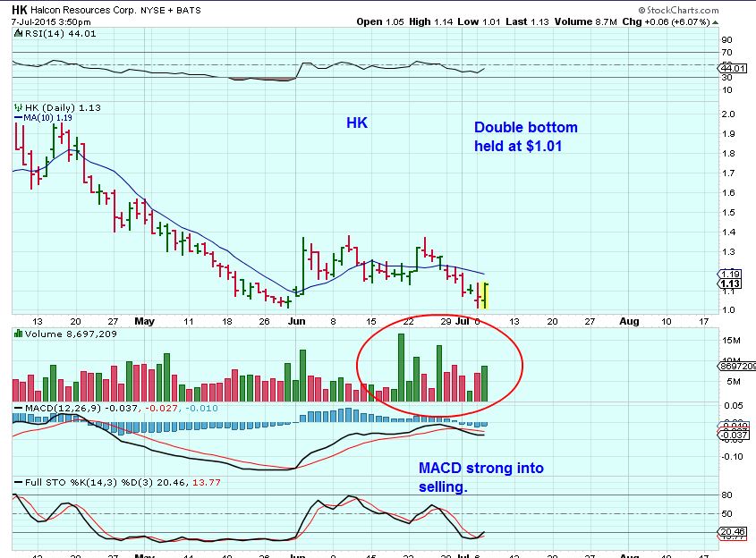
Task: Click the -0.10 level on the MACD axis
Action: pos(733,457)
